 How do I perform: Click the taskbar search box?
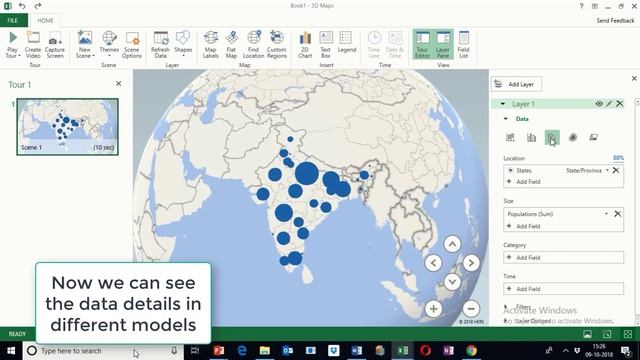[103, 351]
